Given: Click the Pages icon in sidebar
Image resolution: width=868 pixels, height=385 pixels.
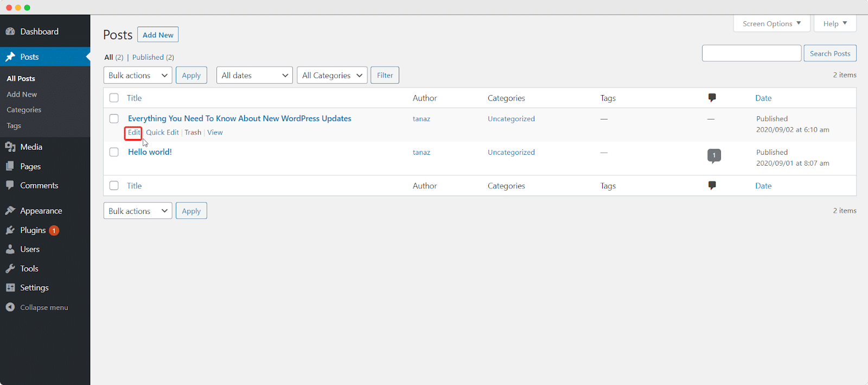Looking at the screenshot, I should tap(10, 167).
